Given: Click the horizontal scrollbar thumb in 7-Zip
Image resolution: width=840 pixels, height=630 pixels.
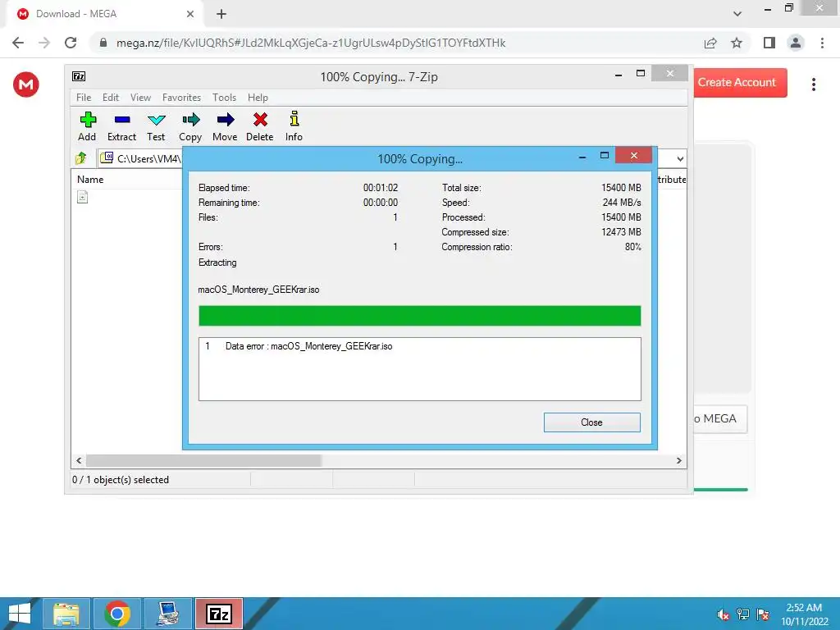Looking at the screenshot, I should click(203, 461).
